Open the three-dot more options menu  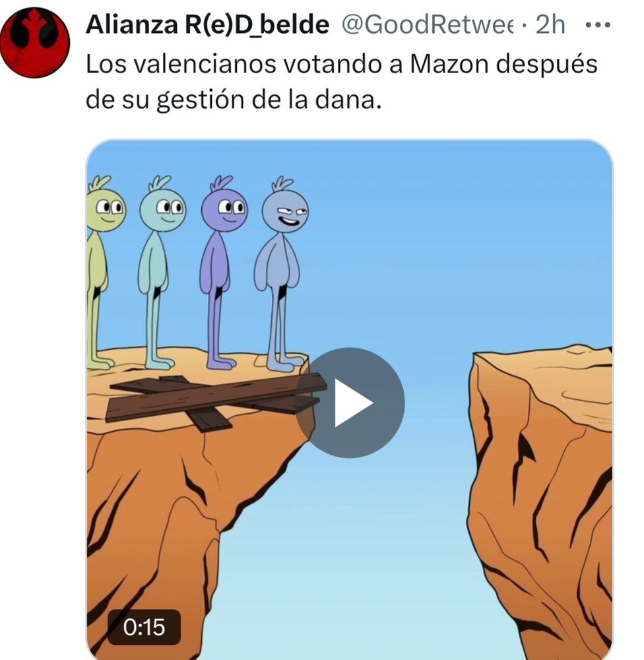pos(598,25)
